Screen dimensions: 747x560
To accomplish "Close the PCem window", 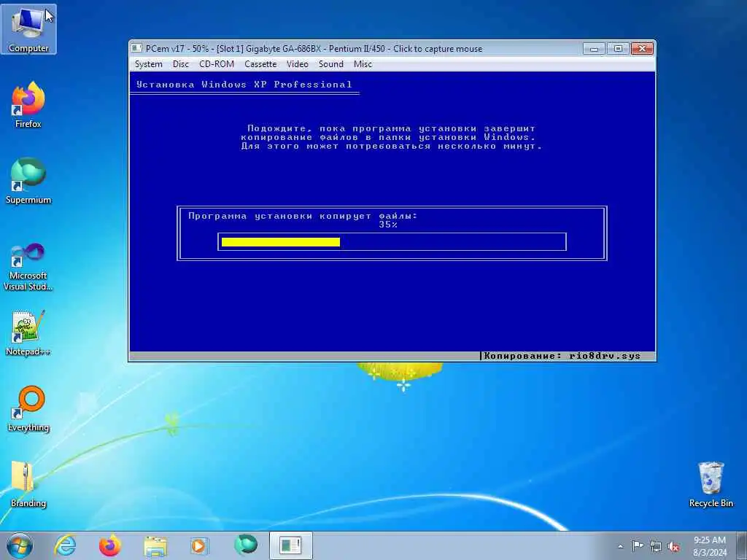I will (x=642, y=49).
